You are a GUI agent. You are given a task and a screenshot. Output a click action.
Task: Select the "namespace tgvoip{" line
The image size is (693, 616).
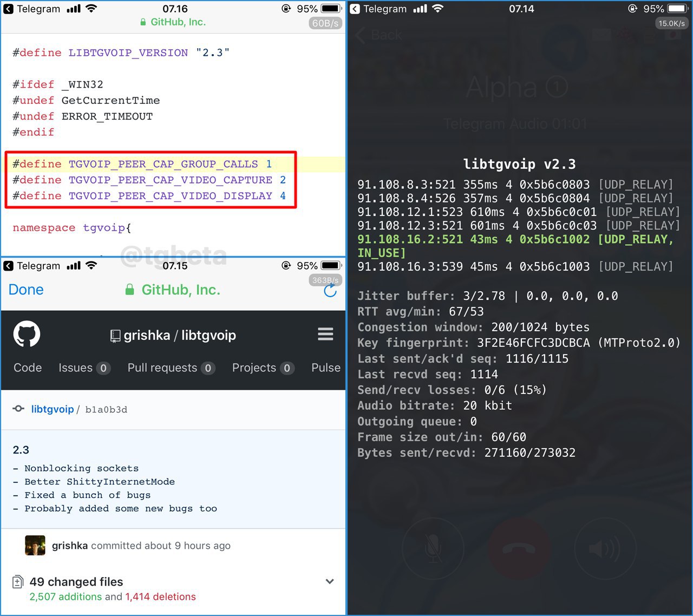pyautogui.click(x=72, y=228)
